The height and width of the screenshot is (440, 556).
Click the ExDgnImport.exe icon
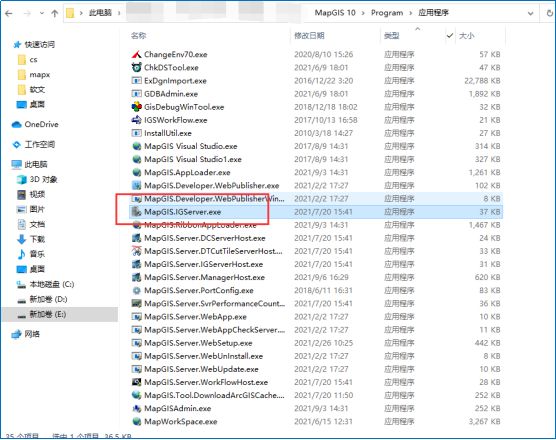pyautogui.click(x=137, y=80)
